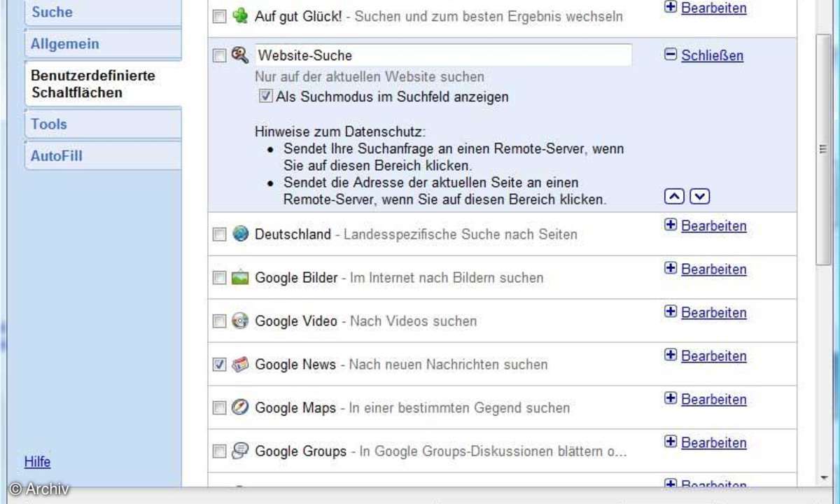
Task: Expand the plus icon for Google Maps
Action: click(671, 399)
